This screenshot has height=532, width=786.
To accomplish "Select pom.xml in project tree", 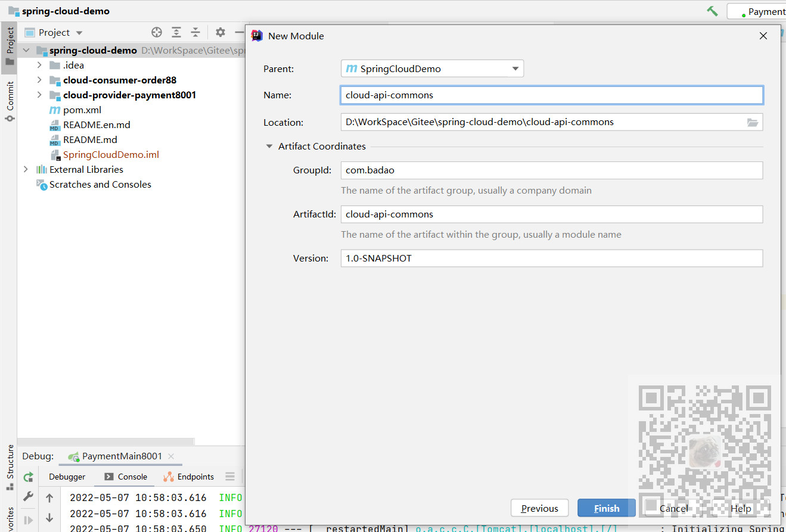I will pos(82,110).
